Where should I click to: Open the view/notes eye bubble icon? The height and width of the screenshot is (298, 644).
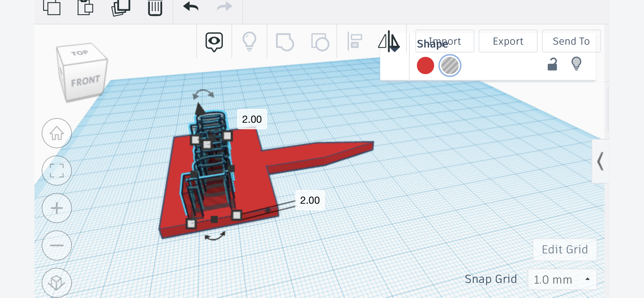pos(214,42)
